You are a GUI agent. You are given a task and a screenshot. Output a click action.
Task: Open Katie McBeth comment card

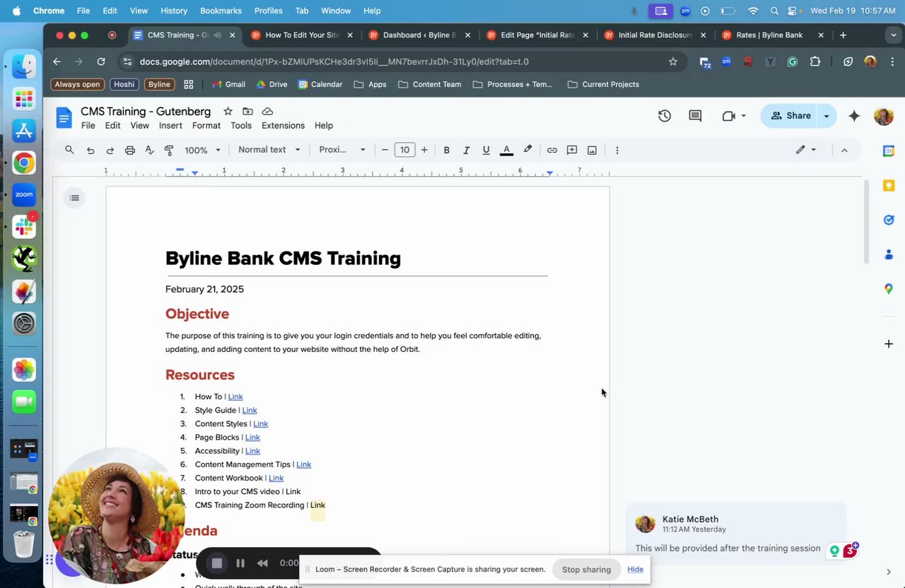[x=735, y=534]
